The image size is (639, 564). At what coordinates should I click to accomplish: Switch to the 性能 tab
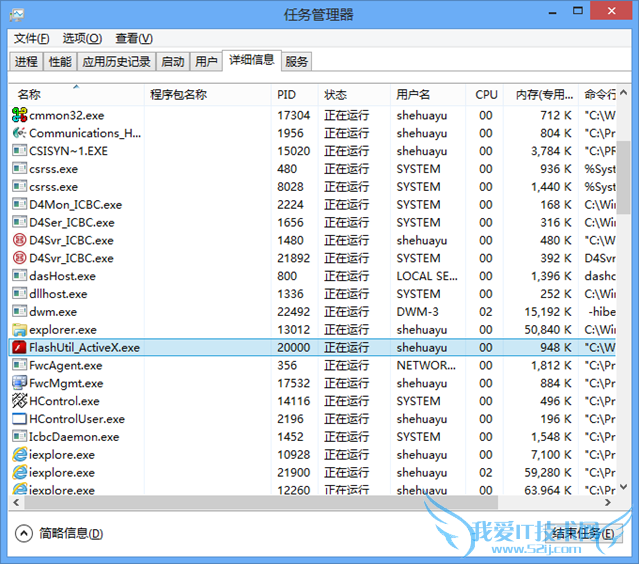point(60,62)
